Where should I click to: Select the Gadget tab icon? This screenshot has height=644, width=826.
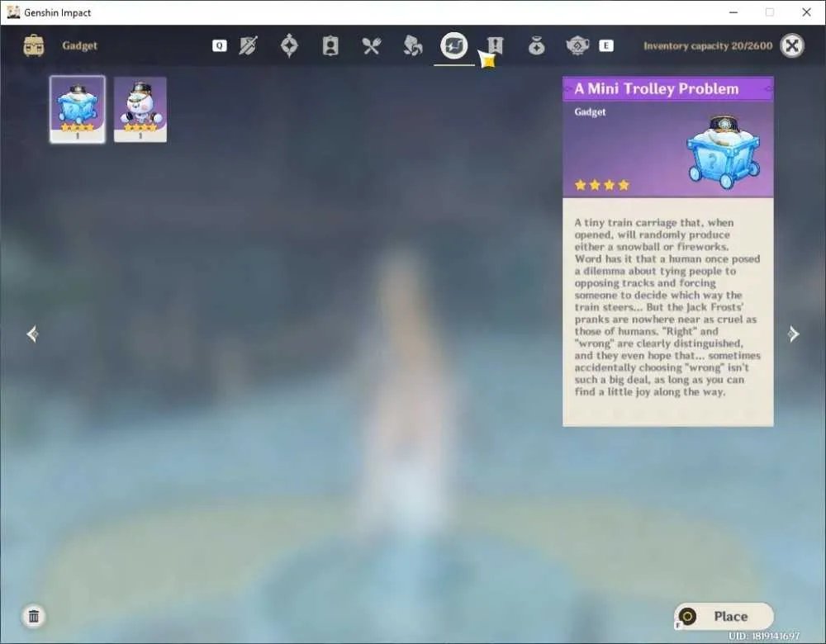point(454,45)
